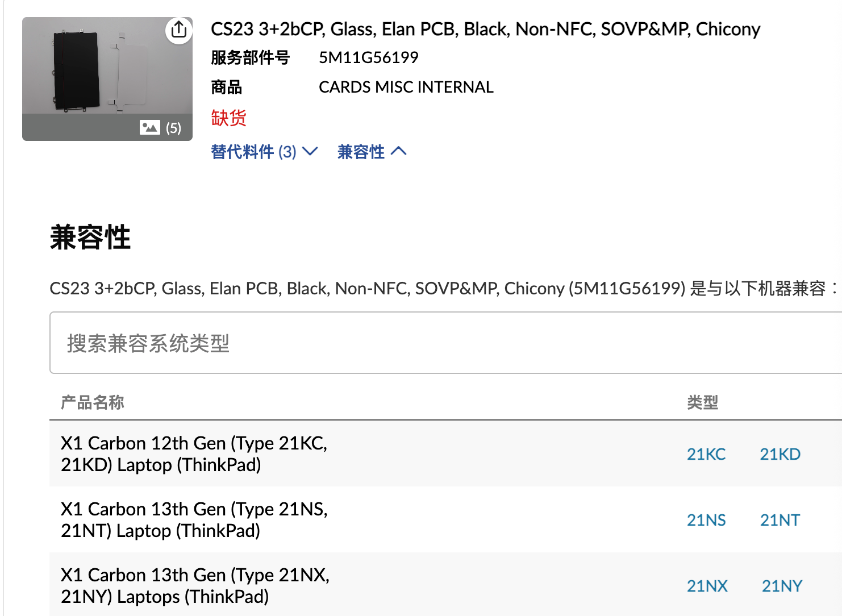Click the red 缺货 stock status label

click(x=228, y=118)
